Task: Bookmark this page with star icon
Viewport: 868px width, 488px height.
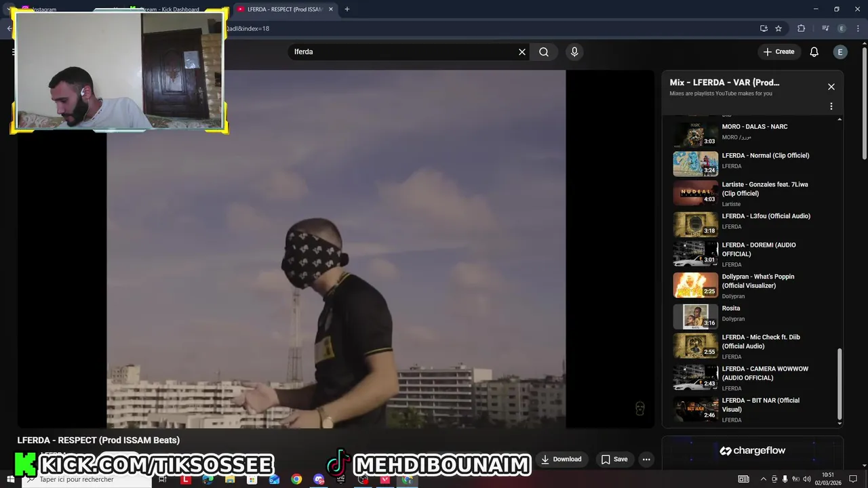Action: coord(778,28)
